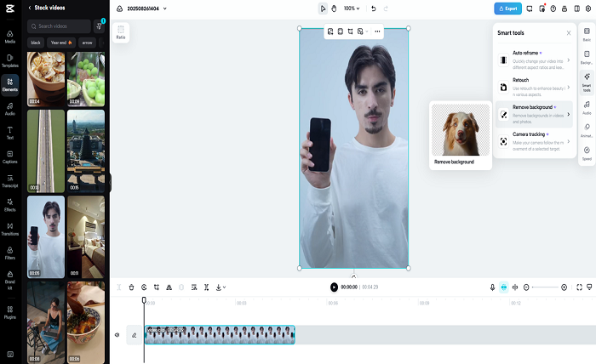Screen dimensions: 596x364
Task: Expand the Auto reframe option
Action: [x=534, y=60]
